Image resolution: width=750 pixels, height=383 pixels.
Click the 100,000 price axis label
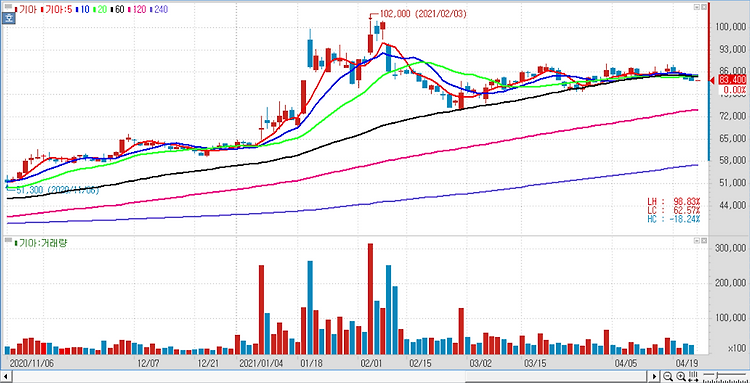pyautogui.click(x=731, y=27)
